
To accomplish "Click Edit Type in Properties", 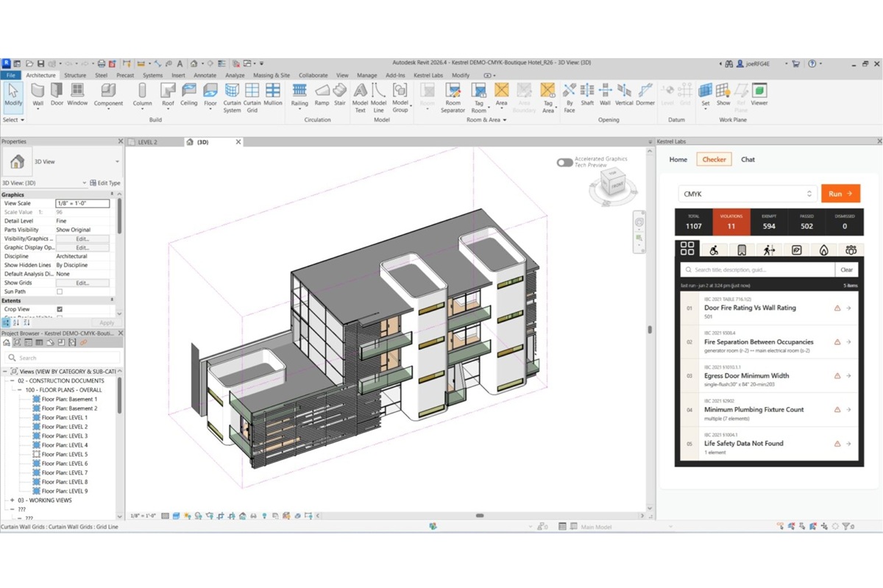I will pyautogui.click(x=105, y=183).
